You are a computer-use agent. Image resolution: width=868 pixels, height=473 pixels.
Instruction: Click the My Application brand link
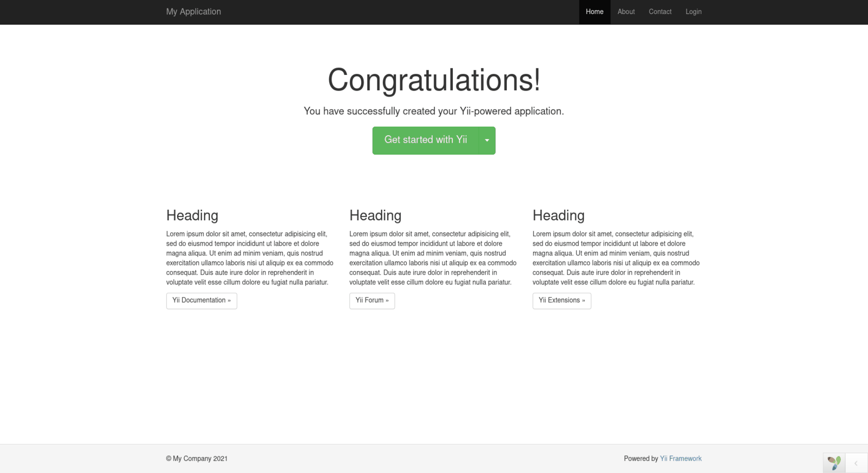click(x=193, y=12)
